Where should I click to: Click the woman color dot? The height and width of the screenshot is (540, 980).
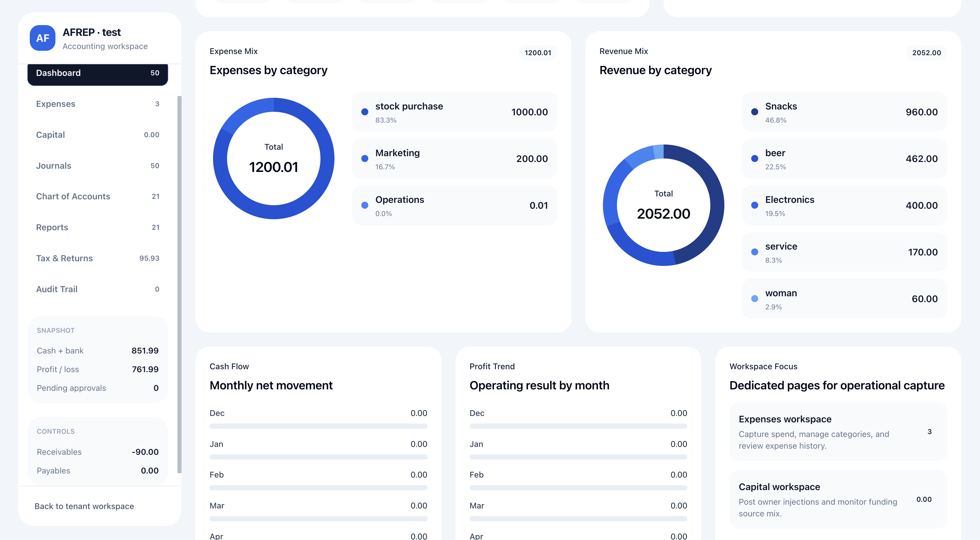coord(754,299)
